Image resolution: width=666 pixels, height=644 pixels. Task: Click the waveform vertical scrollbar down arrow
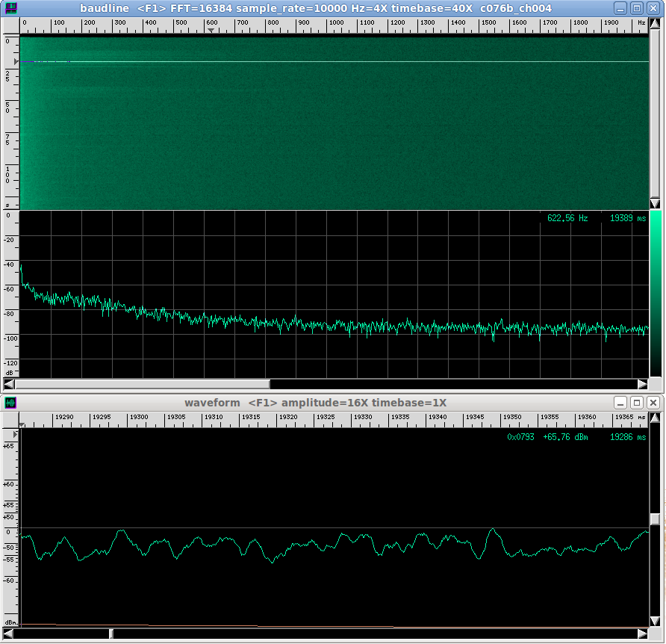pyautogui.click(x=655, y=620)
